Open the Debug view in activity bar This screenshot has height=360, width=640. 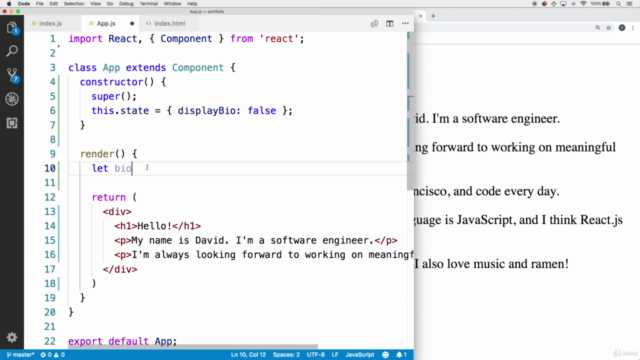(x=12, y=99)
